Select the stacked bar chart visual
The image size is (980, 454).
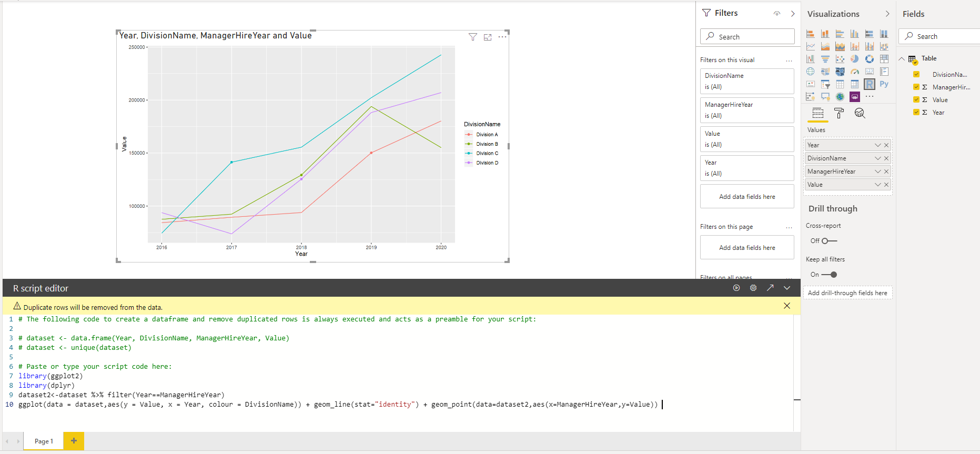click(811, 34)
